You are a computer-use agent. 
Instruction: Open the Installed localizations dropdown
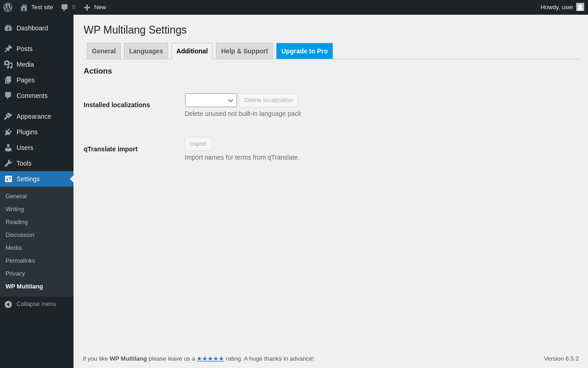211,100
